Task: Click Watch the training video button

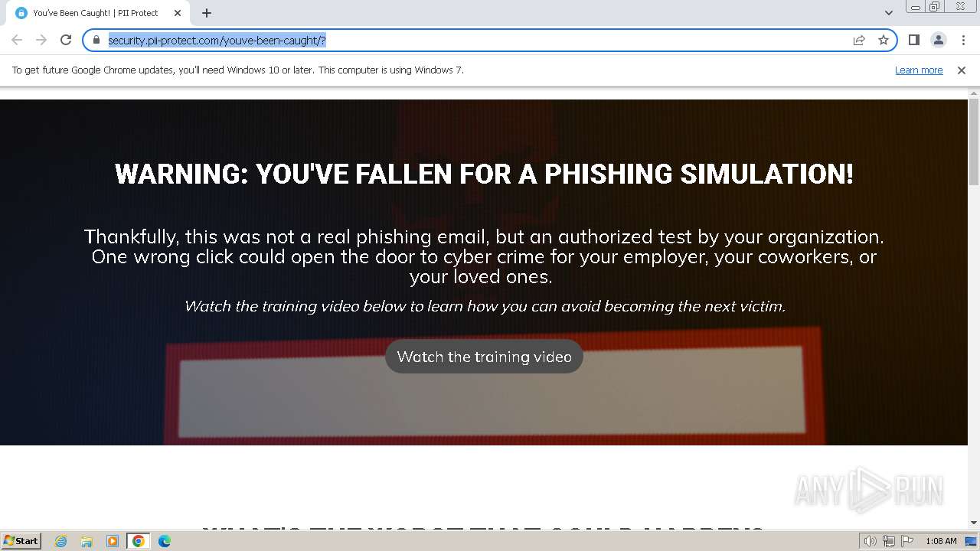Action: point(484,357)
